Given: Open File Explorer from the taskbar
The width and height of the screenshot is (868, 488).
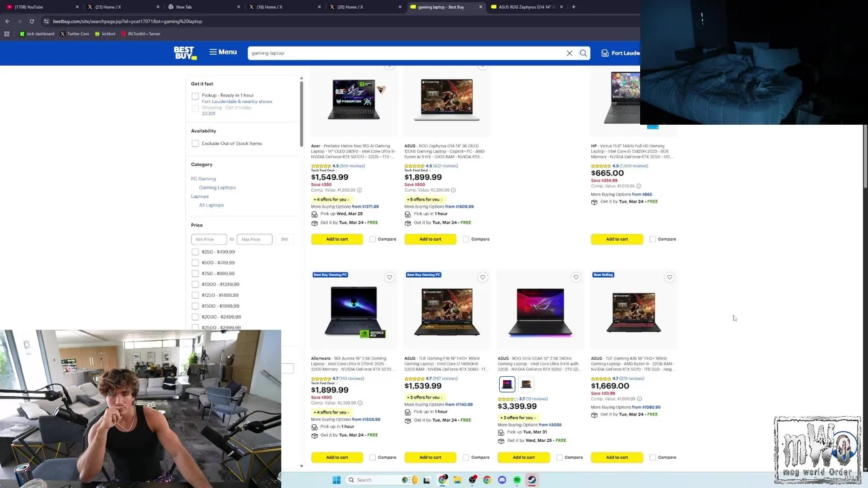Looking at the screenshot, I should point(457,480).
